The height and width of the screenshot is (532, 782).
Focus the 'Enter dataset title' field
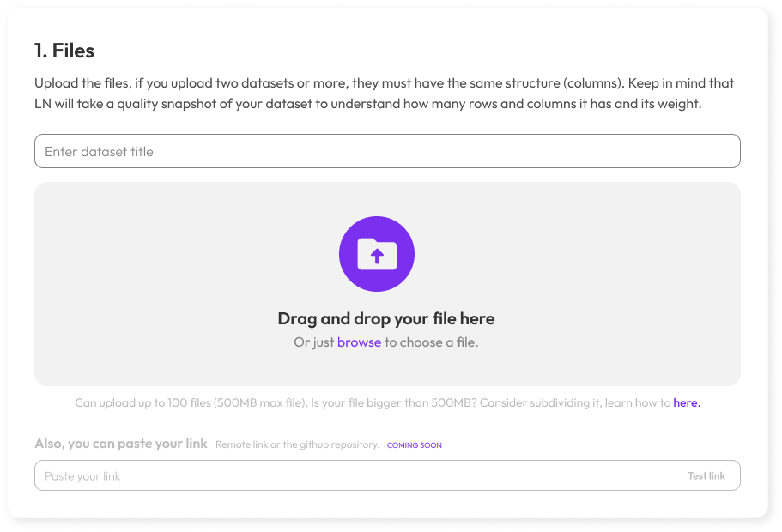point(386,150)
